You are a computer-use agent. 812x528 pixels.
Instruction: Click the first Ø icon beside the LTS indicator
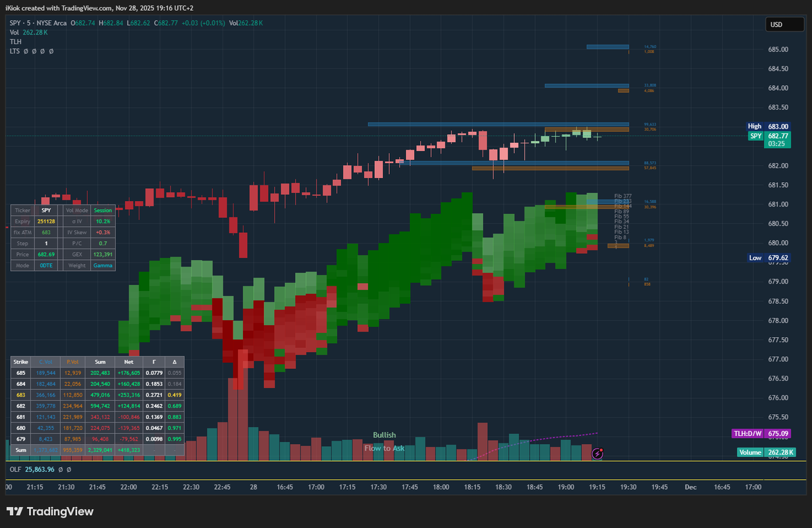[x=26, y=51]
